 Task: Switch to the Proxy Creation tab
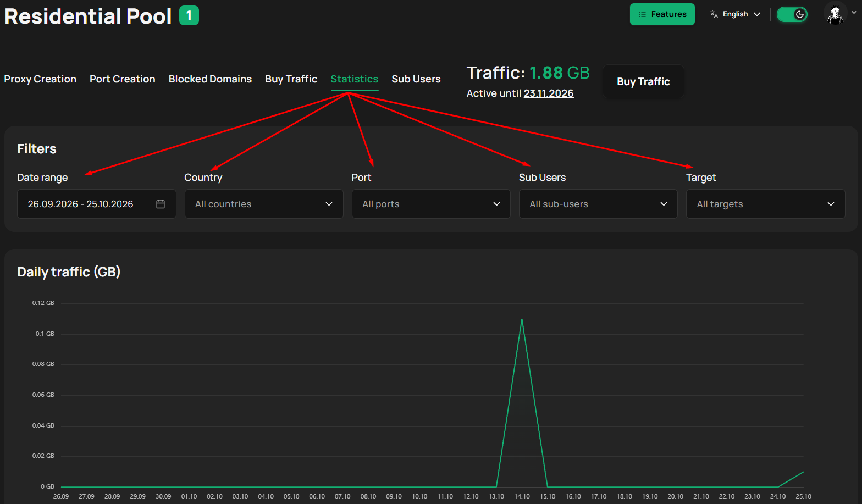click(40, 79)
